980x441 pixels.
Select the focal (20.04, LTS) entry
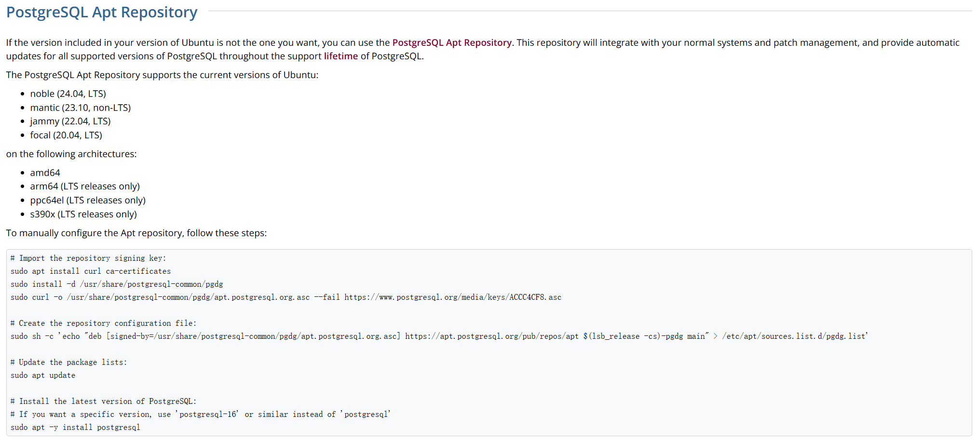click(66, 135)
